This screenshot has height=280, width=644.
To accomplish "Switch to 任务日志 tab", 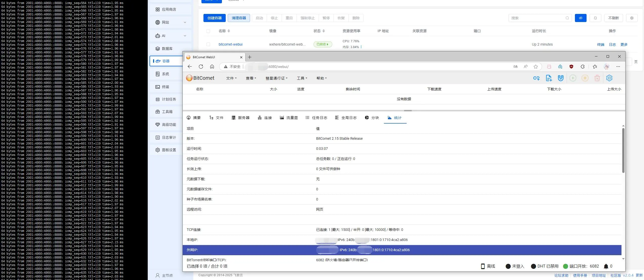I will tap(316, 118).
